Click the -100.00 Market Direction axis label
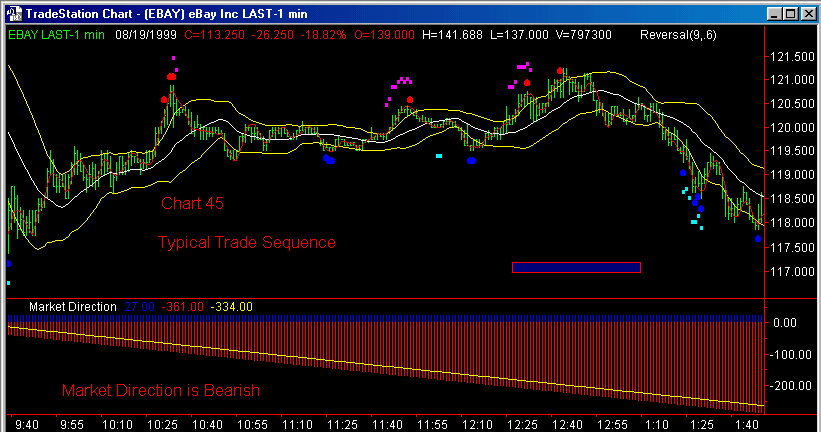821x432 pixels. tap(793, 355)
